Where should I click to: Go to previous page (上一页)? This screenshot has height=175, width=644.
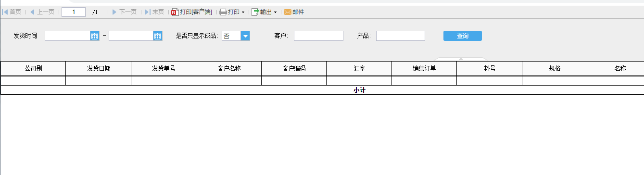point(42,12)
